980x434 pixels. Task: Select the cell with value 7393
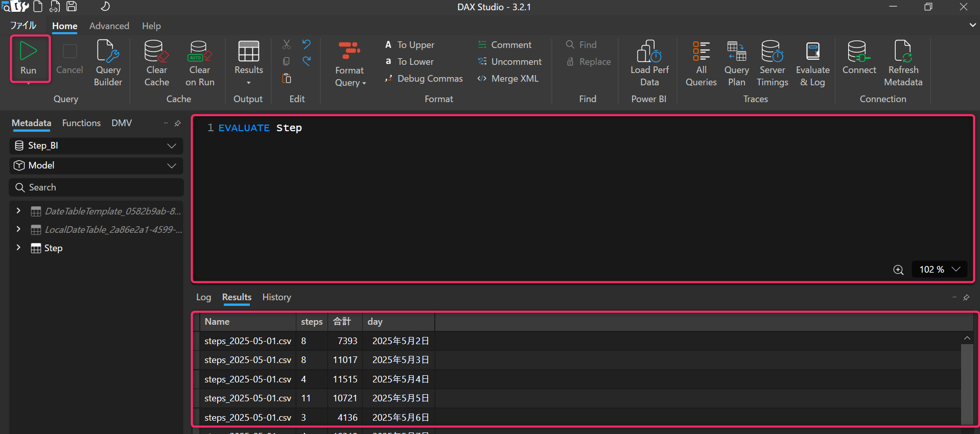345,341
